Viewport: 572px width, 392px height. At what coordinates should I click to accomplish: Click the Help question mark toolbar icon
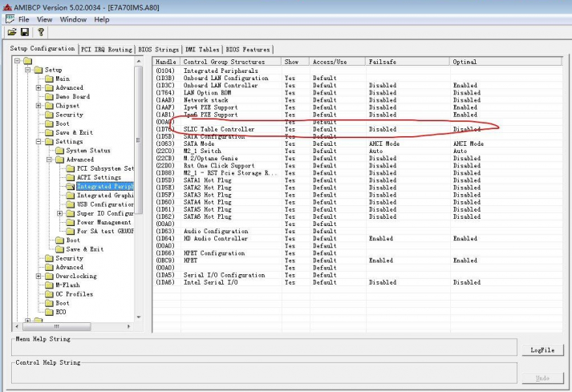pos(40,32)
